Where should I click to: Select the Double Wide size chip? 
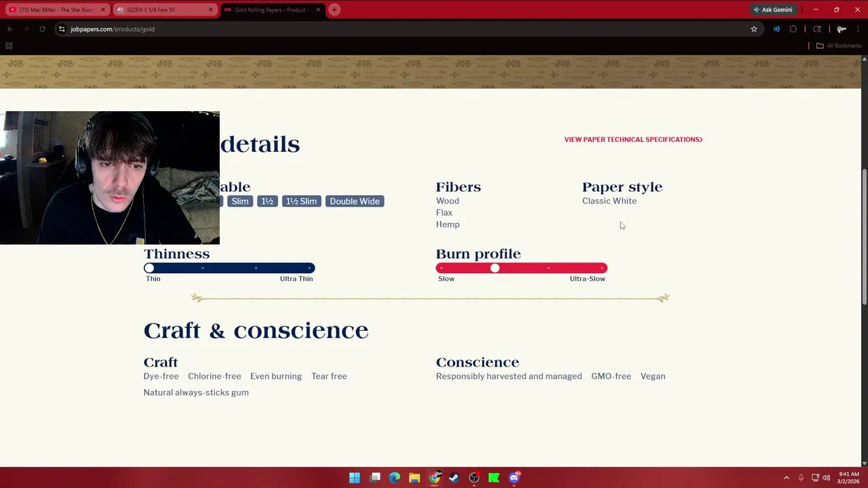point(355,201)
